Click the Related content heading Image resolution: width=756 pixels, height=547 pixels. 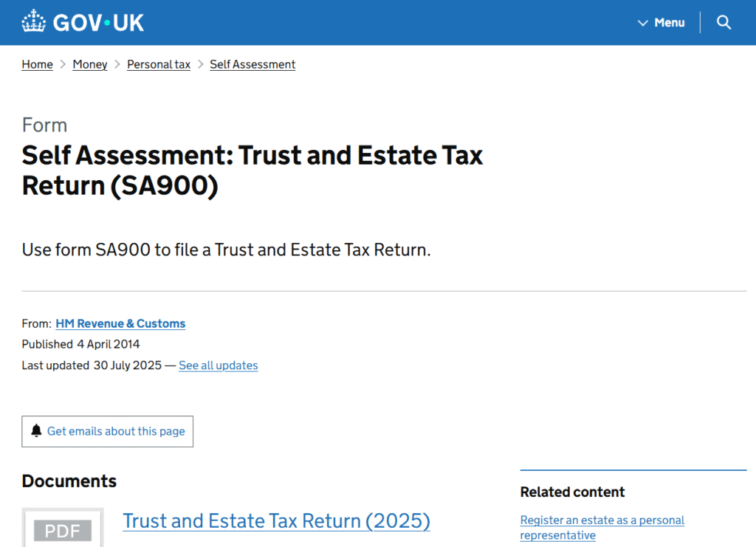click(572, 492)
